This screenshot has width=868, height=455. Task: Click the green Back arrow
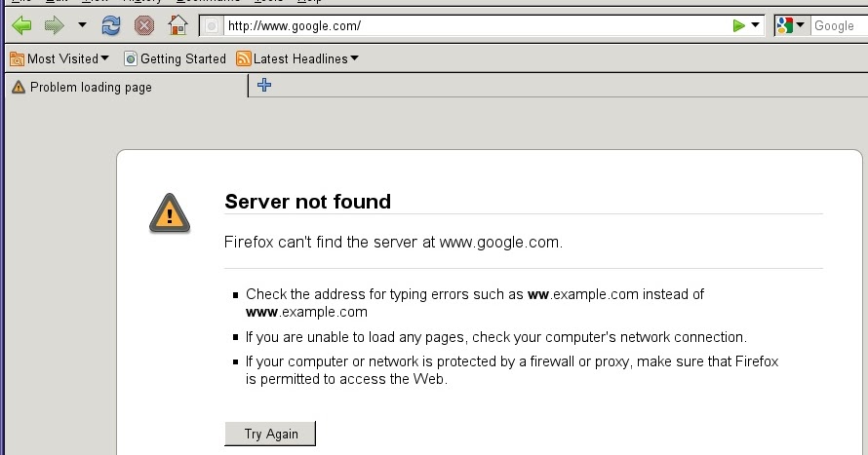[21, 25]
